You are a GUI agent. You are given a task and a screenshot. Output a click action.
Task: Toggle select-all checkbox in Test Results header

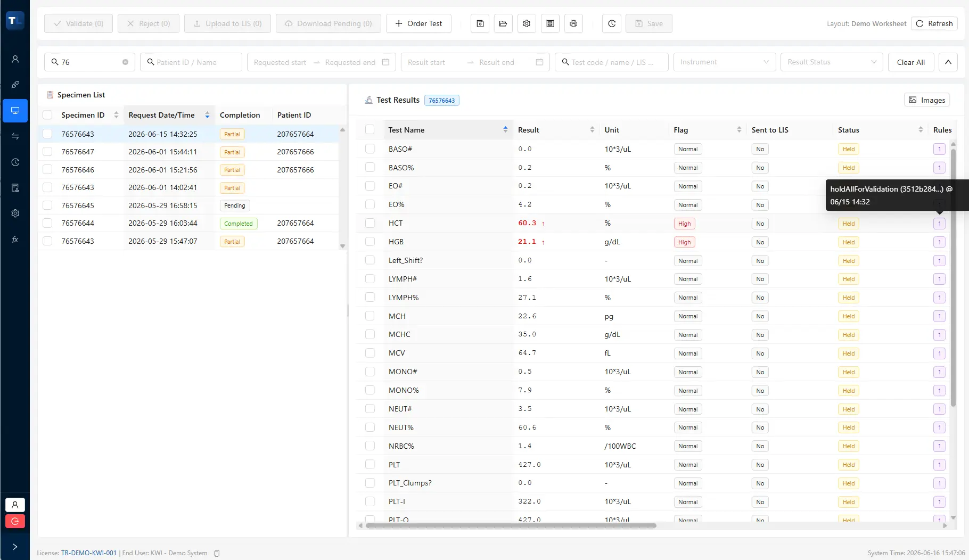point(370,129)
